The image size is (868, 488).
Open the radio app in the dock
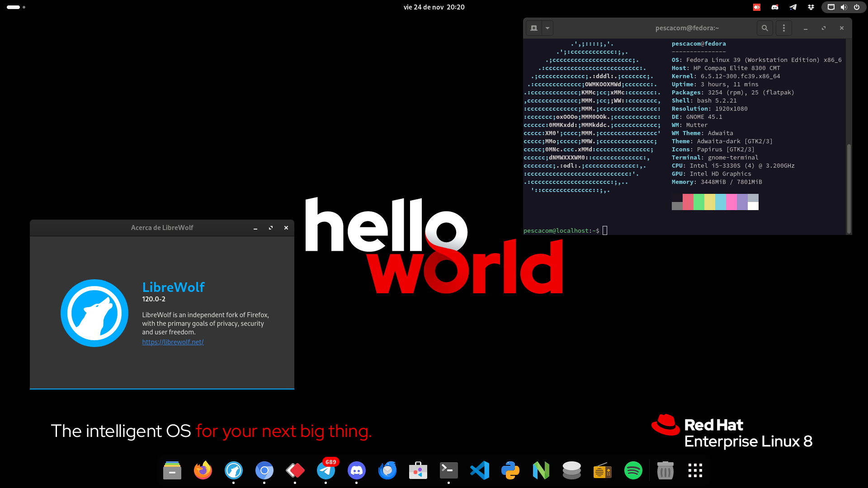(x=602, y=470)
